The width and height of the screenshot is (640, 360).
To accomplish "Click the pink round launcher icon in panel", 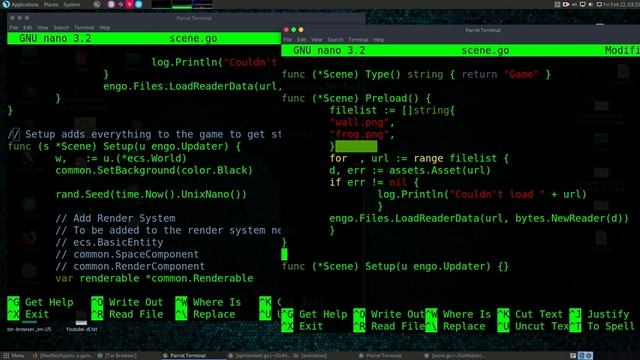I will (x=111, y=4).
